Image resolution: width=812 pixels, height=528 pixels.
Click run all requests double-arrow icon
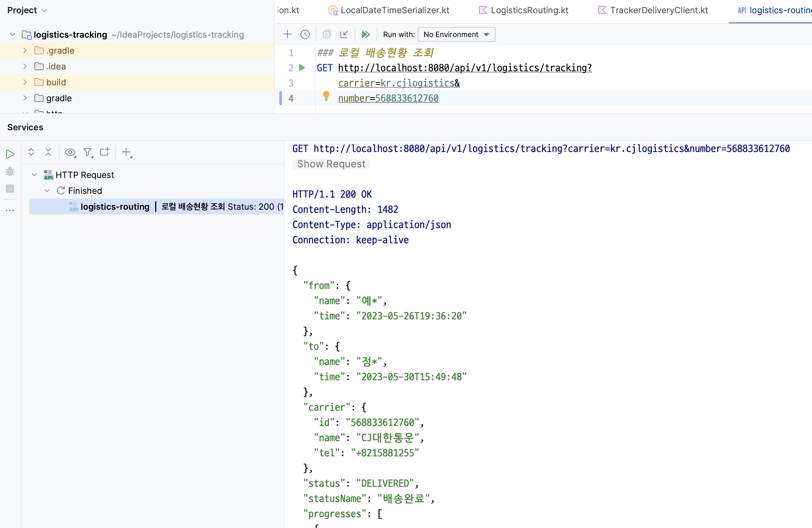(366, 34)
